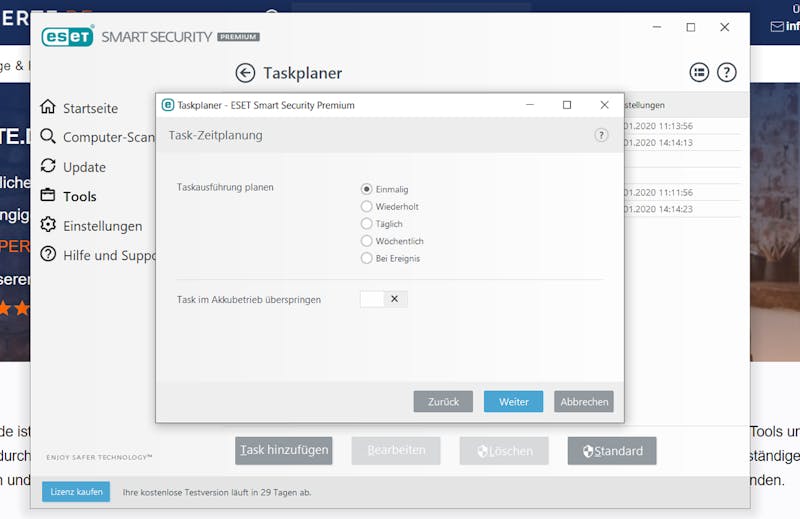The image size is (800, 519).
Task: Click the Lizenz kaufen button
Action: (76, 492)
